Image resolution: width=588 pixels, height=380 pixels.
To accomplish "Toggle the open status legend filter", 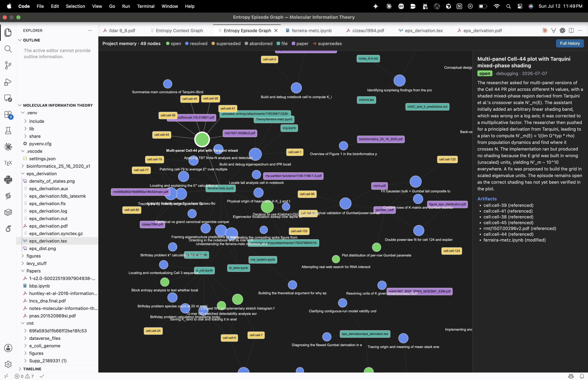I will [174, 43].
